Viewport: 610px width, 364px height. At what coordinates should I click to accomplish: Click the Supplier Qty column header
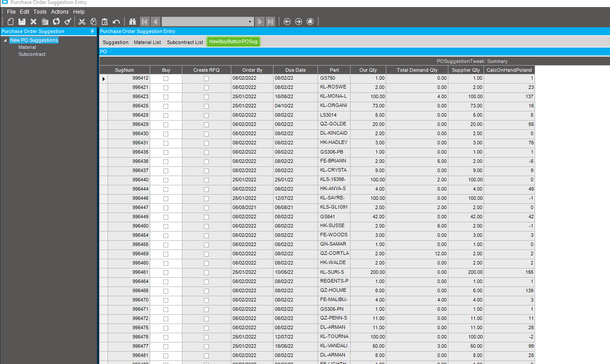point(466,70)
